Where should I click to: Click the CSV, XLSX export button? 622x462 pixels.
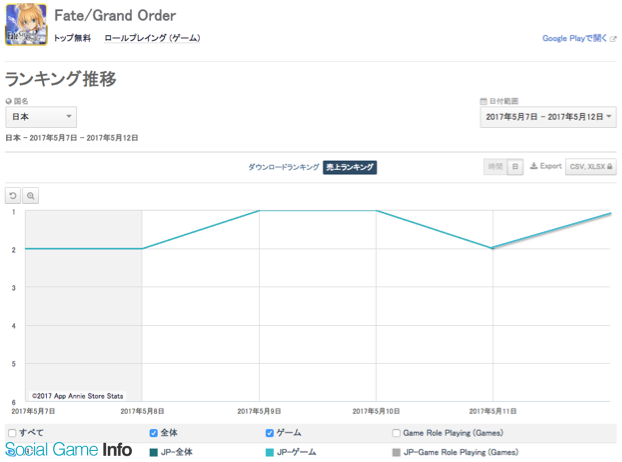coord(591,167)
